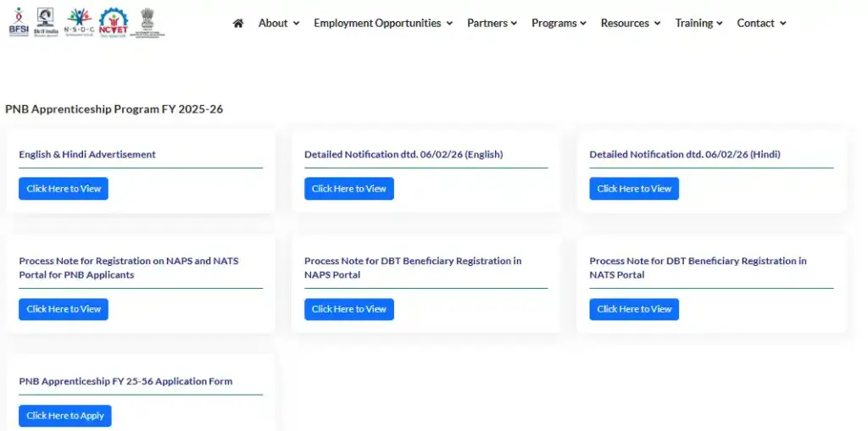The image size is (868, 431).
Task: Expand the Partners menu
Action: coord(492,24)
